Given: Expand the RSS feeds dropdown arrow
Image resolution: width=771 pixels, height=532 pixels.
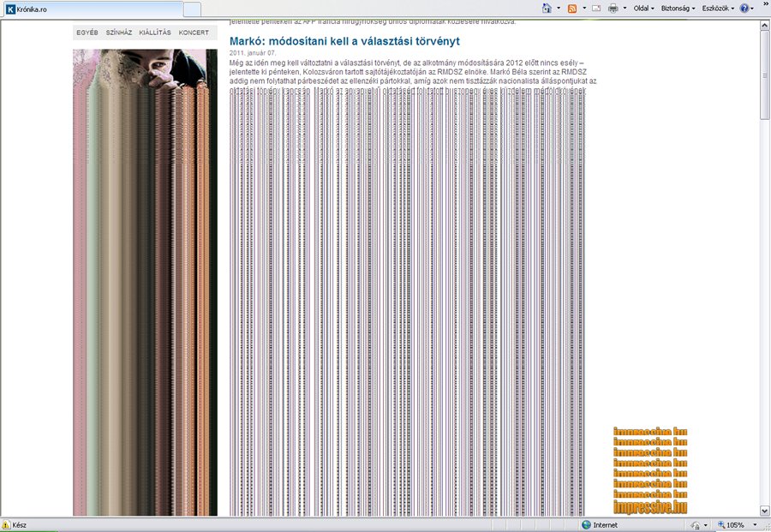Looking at the screenshot, I should coord(584,9).
